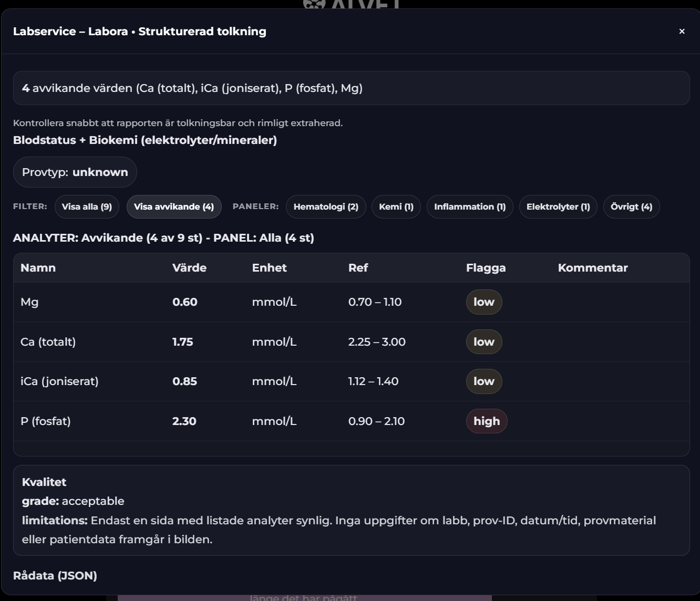Click the Provtyp unknown pill
The image size is (700, 601).
point(75,172)
